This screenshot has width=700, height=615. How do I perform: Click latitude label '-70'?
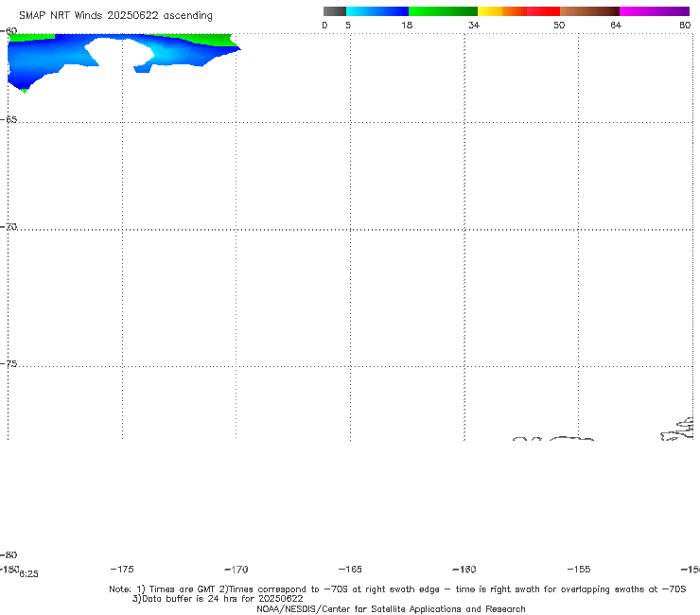[x=9, y=227]
